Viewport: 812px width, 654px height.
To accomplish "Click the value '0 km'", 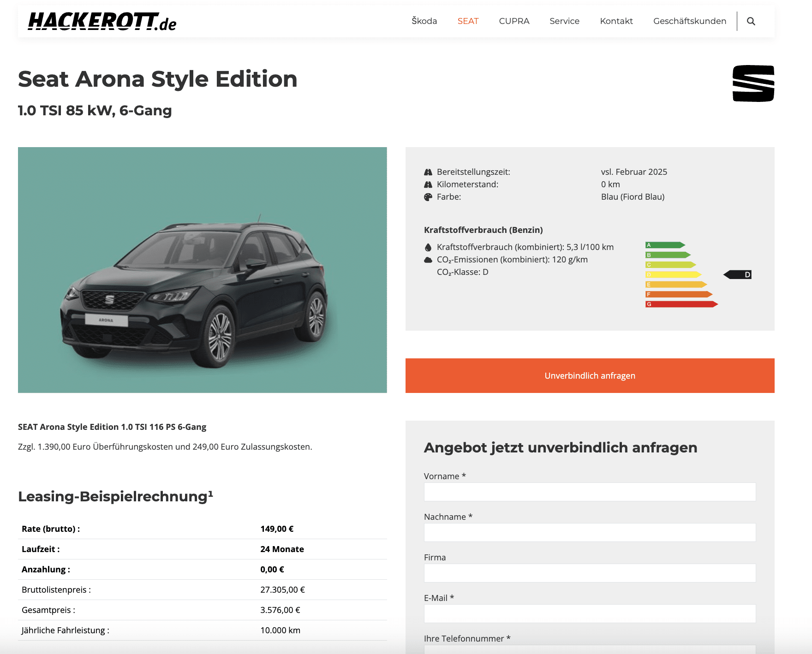I will tap(610, 184).
